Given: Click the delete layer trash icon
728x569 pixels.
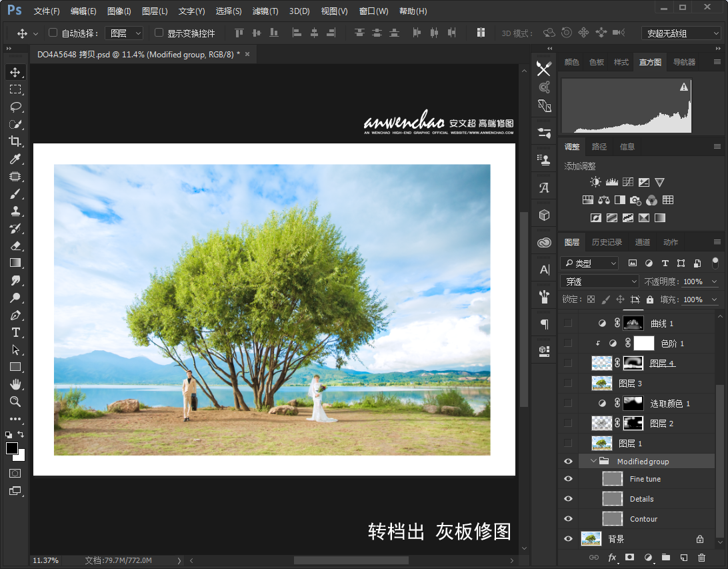Looking at the screenshot, I should pyautogui.click(x=701, y=558).
